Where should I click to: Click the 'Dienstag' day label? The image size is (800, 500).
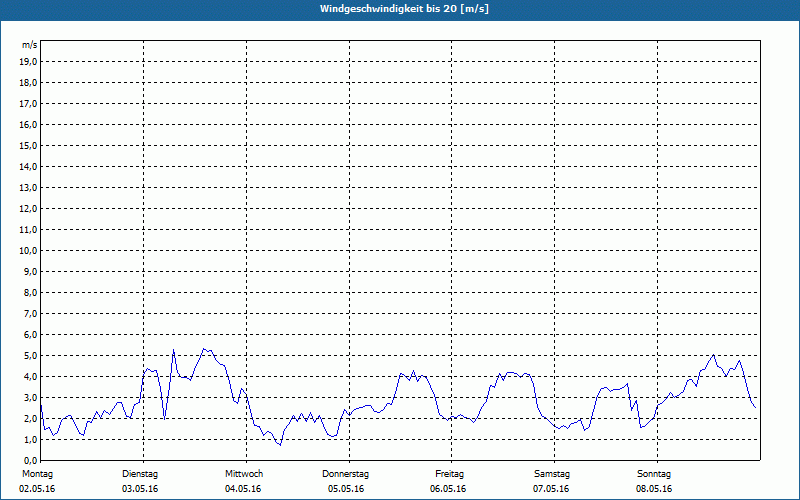click(140, 474)
